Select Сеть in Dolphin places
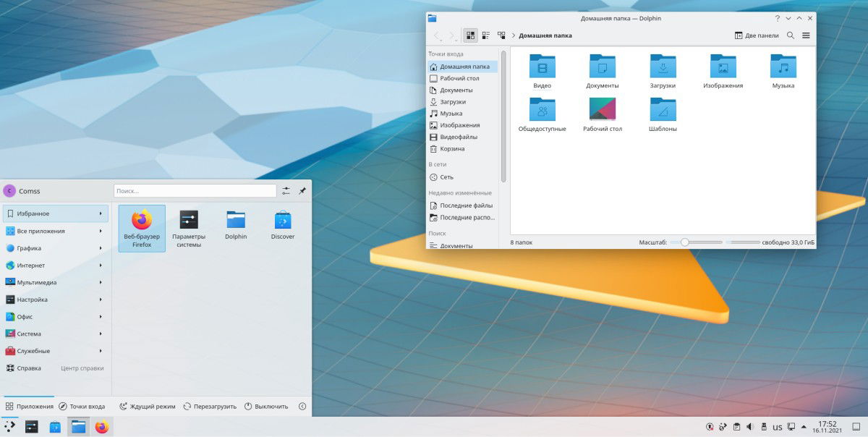Screen dimensions: 868x437 [x=462, y=177]
